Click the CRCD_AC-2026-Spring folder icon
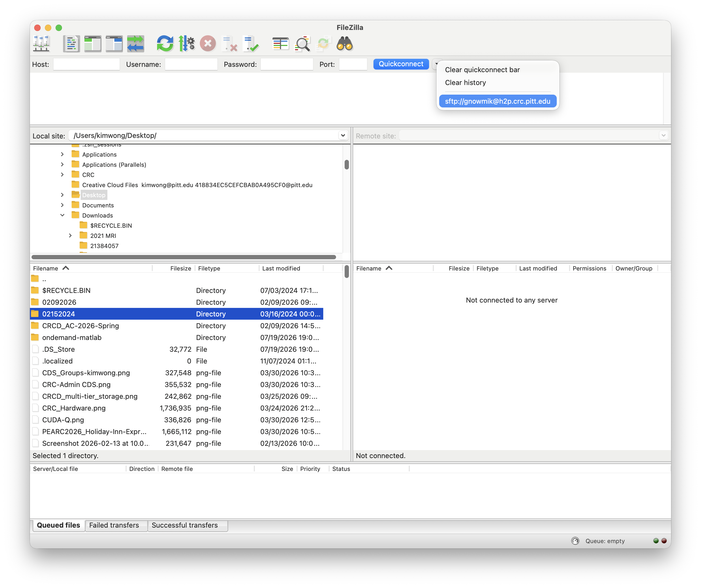The height and width of the screenshot is (588, 701). (x=35, y=326)
